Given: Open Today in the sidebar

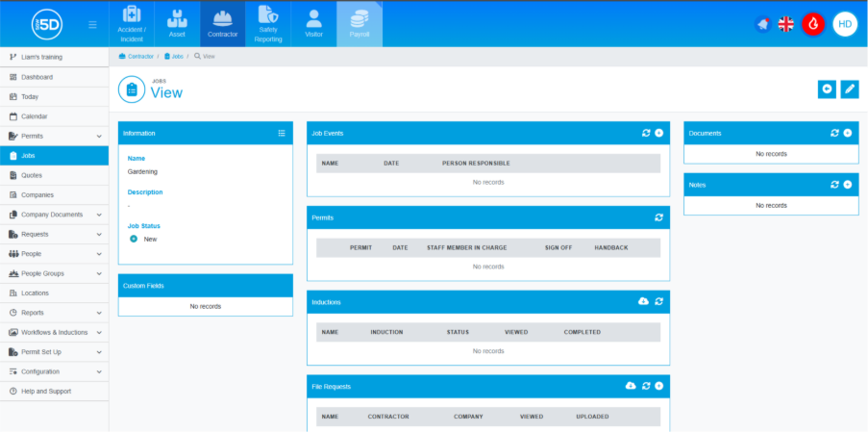Looking at the screenshot, I should pyautogui.click(x=54, y=96).
